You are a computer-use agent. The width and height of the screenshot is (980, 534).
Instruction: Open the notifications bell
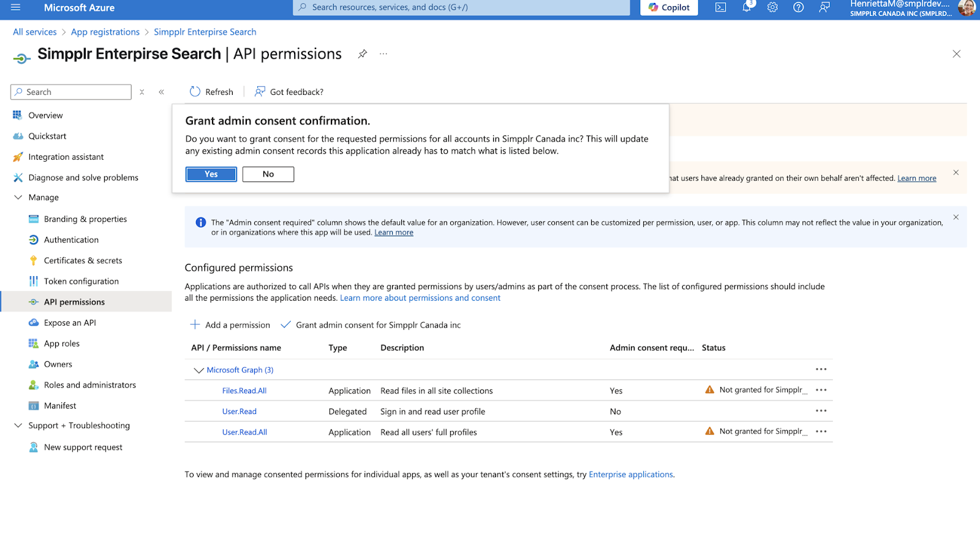coord(746,7)
